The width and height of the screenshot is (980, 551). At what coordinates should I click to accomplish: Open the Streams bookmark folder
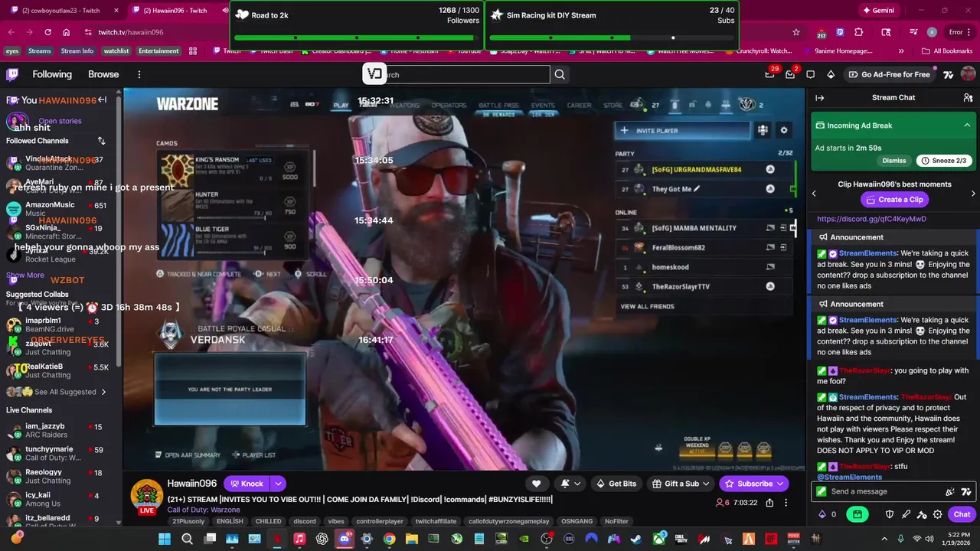[x=39, y=51]
